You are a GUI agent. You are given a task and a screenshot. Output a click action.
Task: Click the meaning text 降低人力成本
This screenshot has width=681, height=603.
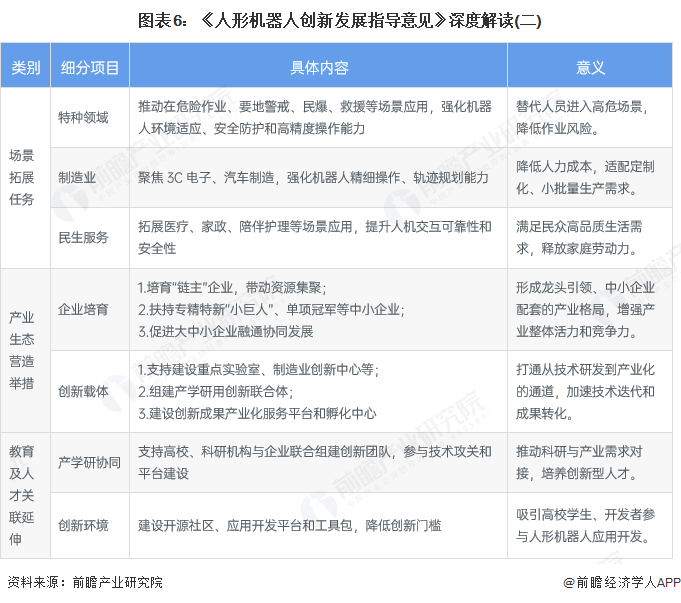pyautogui.click(x=585, y=177)
